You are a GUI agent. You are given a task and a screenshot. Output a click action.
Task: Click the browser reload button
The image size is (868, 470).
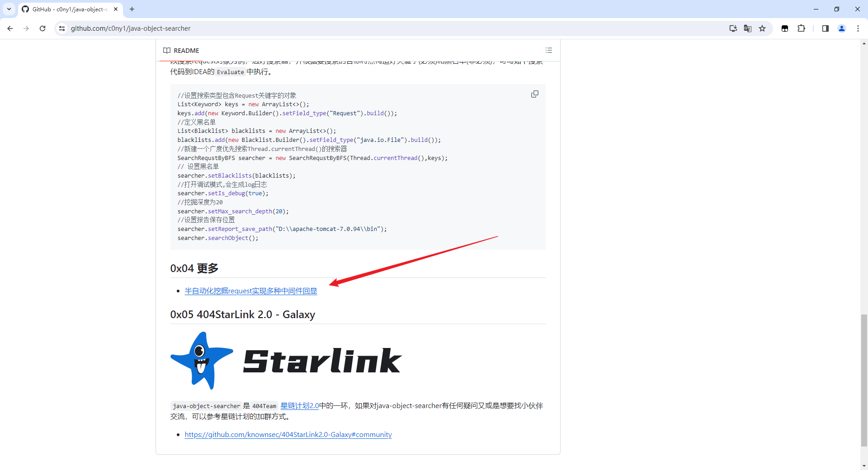(42, 28)
